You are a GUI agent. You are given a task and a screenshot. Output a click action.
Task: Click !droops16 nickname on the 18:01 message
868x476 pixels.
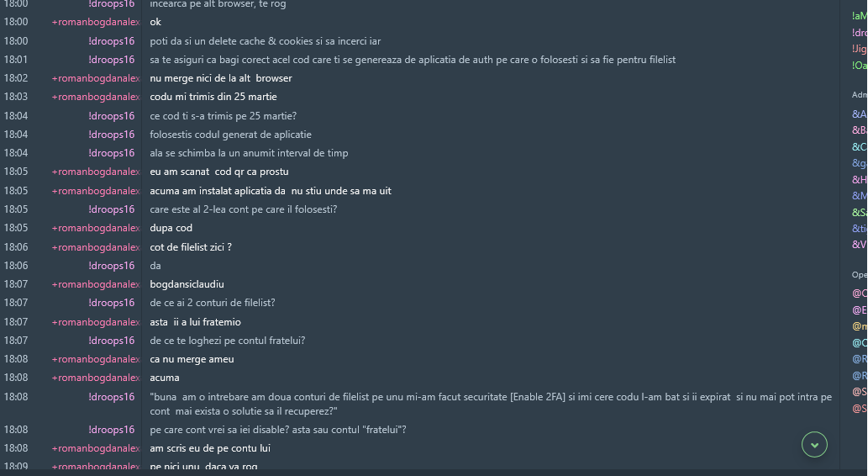pyautogui.click(x=111, y=60)
